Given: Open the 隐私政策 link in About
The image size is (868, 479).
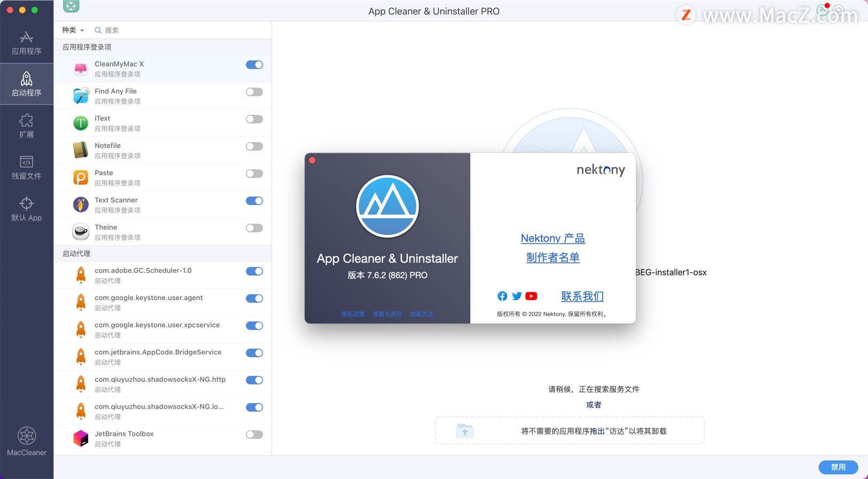Looking at the screenshot, I should (353, 314).
